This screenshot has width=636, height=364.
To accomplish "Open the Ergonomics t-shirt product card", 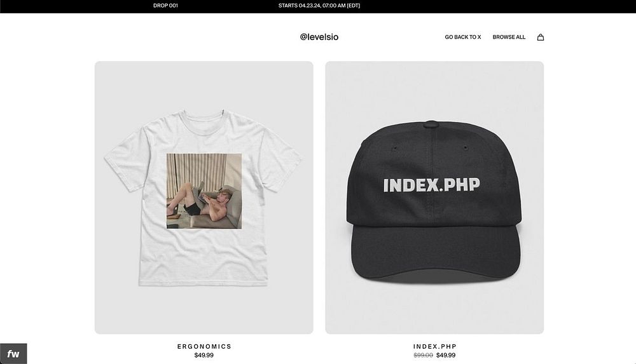I will [x=204, y=198].
